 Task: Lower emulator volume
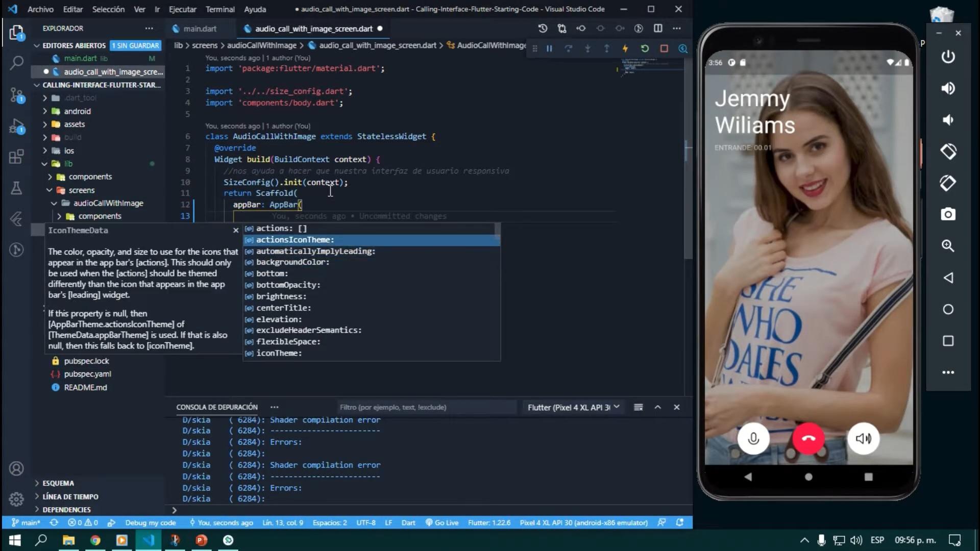pos(948,120)
